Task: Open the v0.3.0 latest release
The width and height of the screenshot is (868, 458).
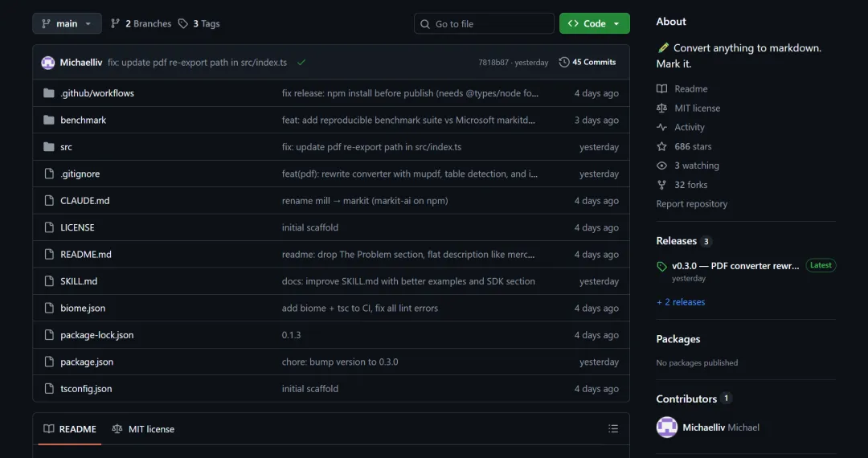Action: [x=735, y=266]
